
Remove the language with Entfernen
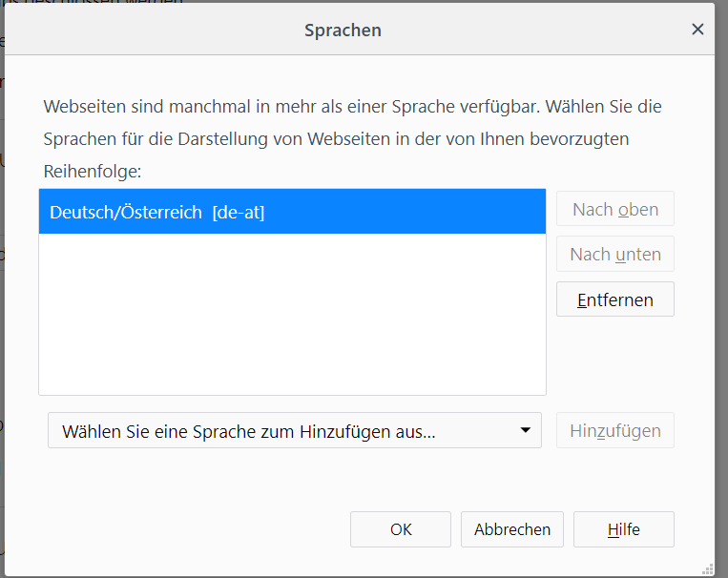pos(615,299)
